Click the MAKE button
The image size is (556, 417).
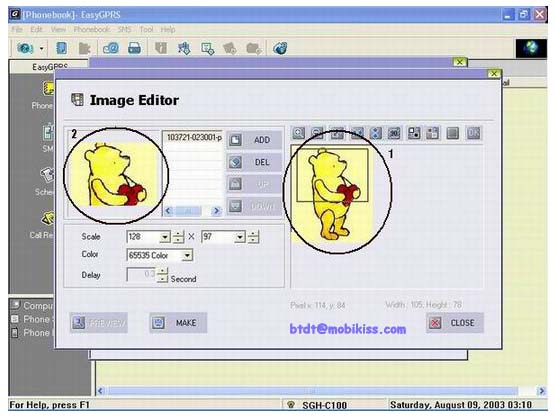coord(178,323)
